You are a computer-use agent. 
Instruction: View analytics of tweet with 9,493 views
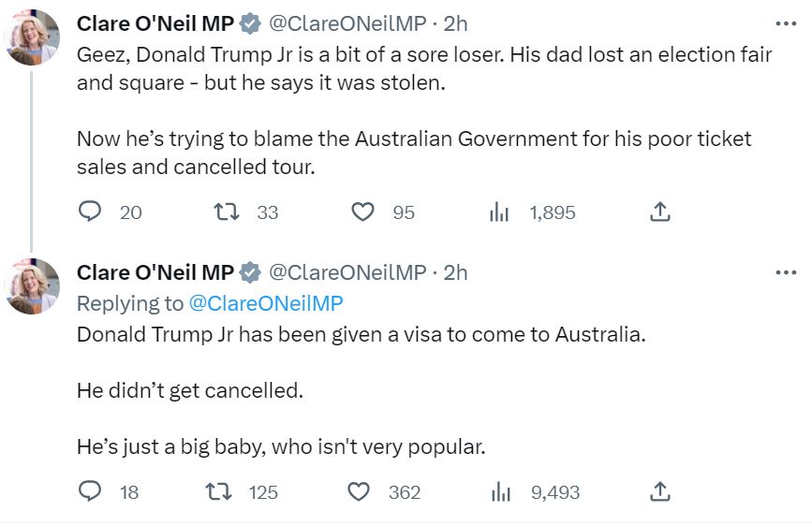pyautogui.click(x=499, y=491)
